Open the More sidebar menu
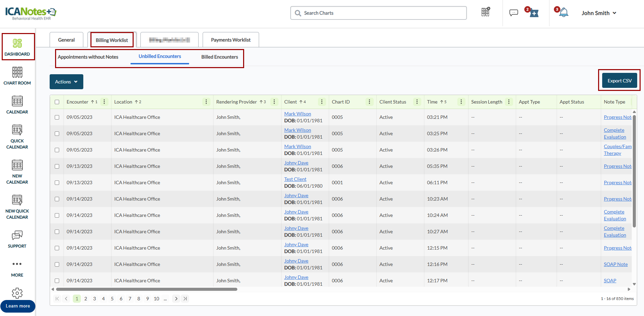This screenshot has height=316, width=644. (17, 269)
